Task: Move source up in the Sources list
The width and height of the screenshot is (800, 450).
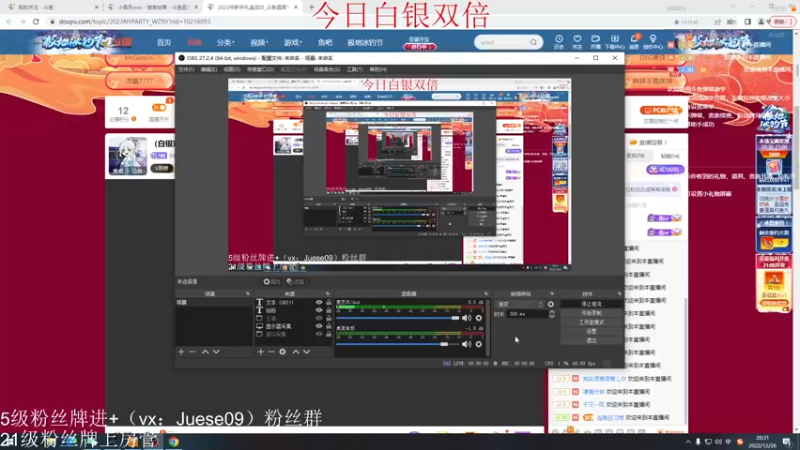Action: click(x=295, y=352)
